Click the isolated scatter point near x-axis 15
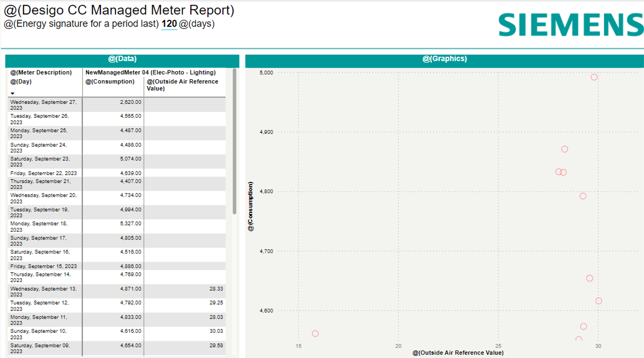Screen dimensions: 644x358 (315, 334)
